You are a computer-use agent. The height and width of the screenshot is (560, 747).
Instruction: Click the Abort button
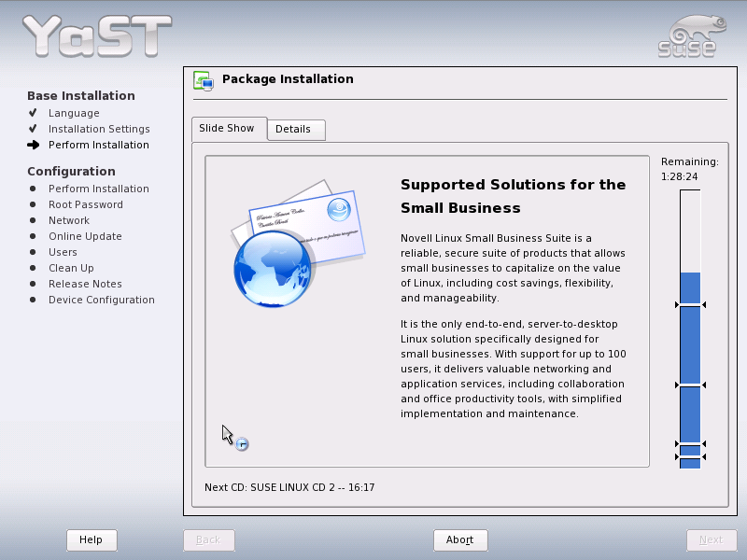460,540
